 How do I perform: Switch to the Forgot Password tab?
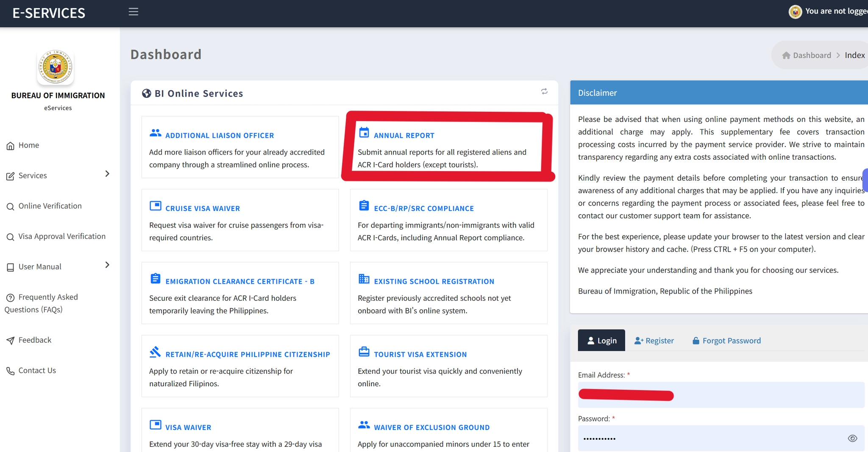tap(726, 341)
